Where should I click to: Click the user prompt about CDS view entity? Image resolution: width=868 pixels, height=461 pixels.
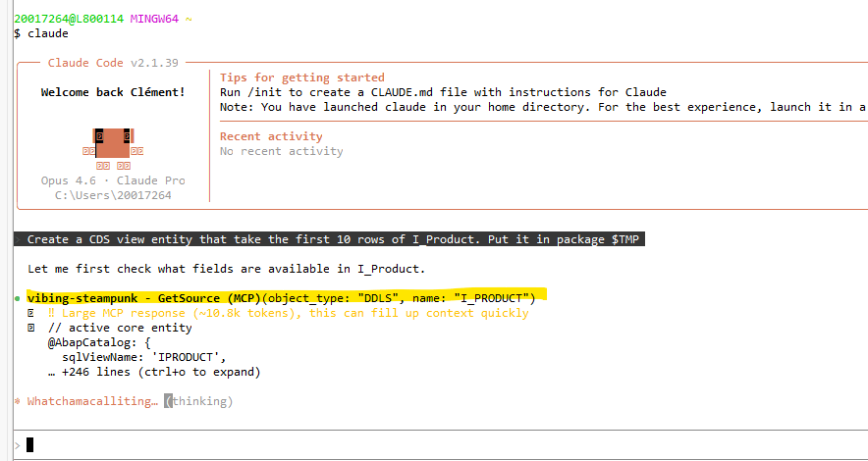pos(335,239)
